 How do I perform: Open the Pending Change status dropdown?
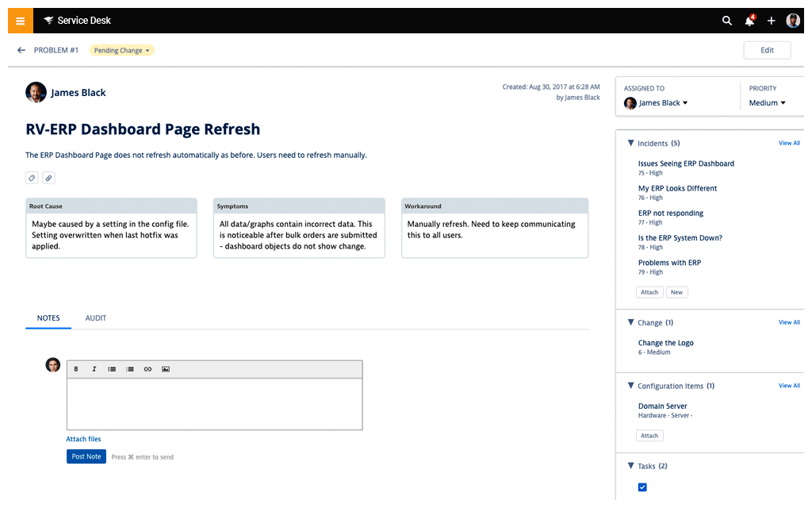pyautogui.click(x=121, y=50)
